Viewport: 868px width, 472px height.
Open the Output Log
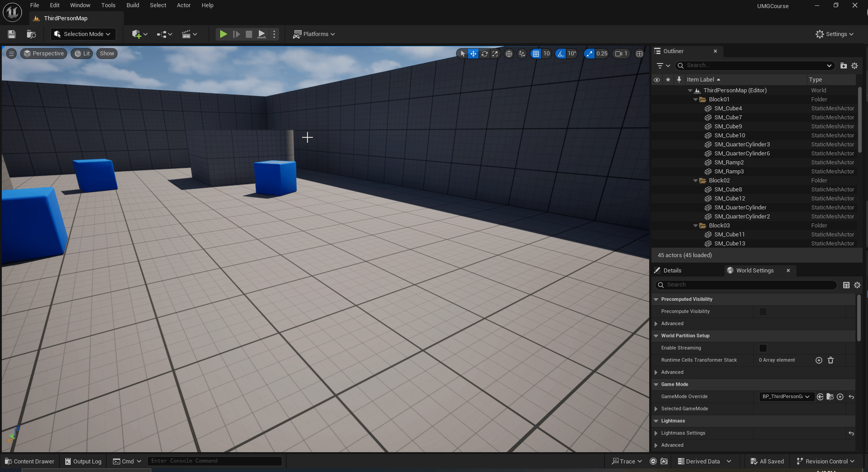point(83,462)
